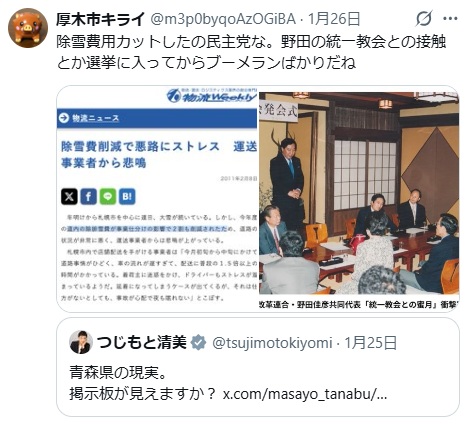Open the three-dot more options menu

(x=450, y=19)
